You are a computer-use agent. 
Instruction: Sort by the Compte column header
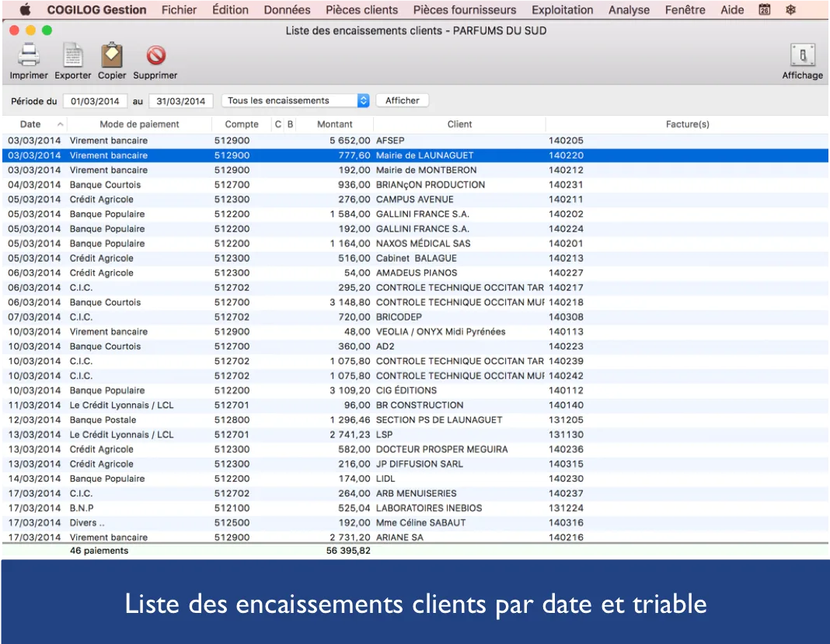242,124
